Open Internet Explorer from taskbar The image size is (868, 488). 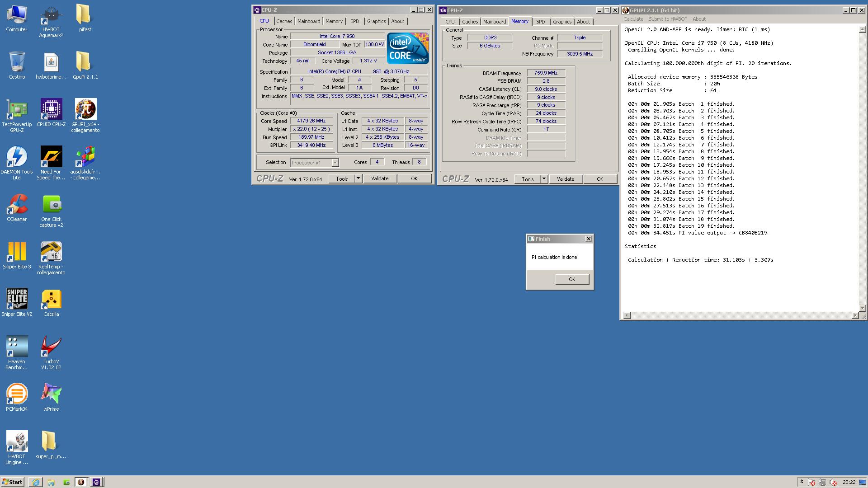pos(36,482)
